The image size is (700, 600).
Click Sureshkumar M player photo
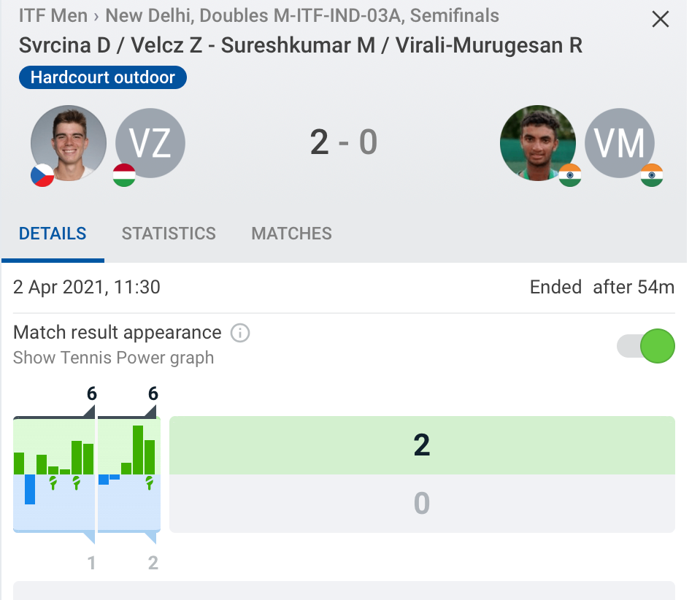coord(538,142)
